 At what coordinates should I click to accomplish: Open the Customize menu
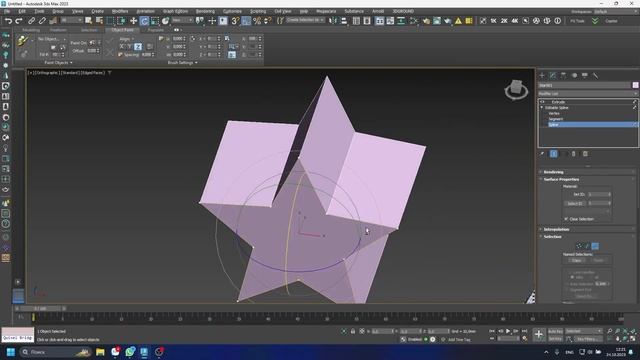(x=232, y=11)
